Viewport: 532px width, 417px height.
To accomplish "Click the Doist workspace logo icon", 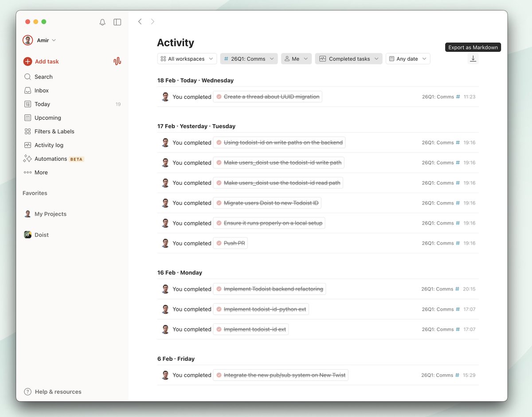I will pos(28,235).
